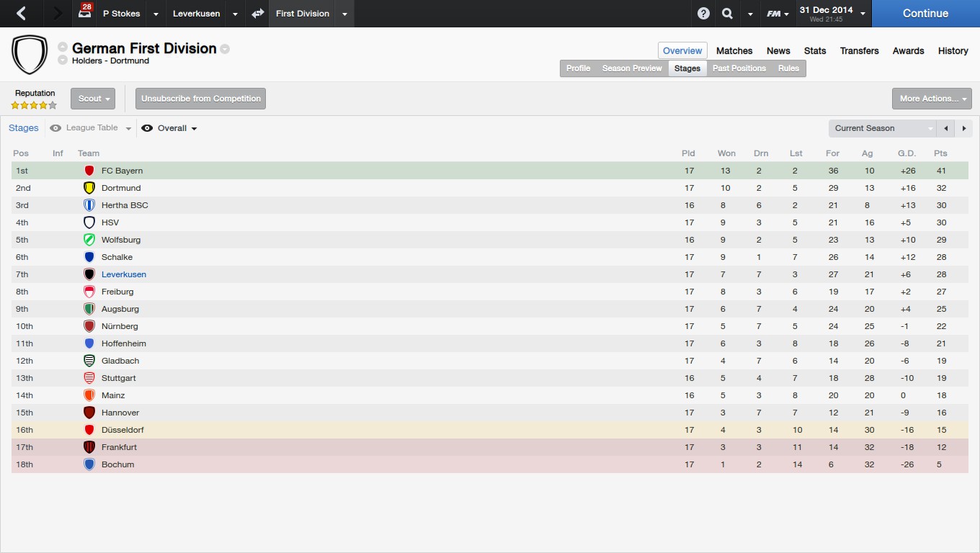The width and height of the screenshot is (980, 553).
Task: Toggle the Overall eye view selector
Action: [147, 128]
